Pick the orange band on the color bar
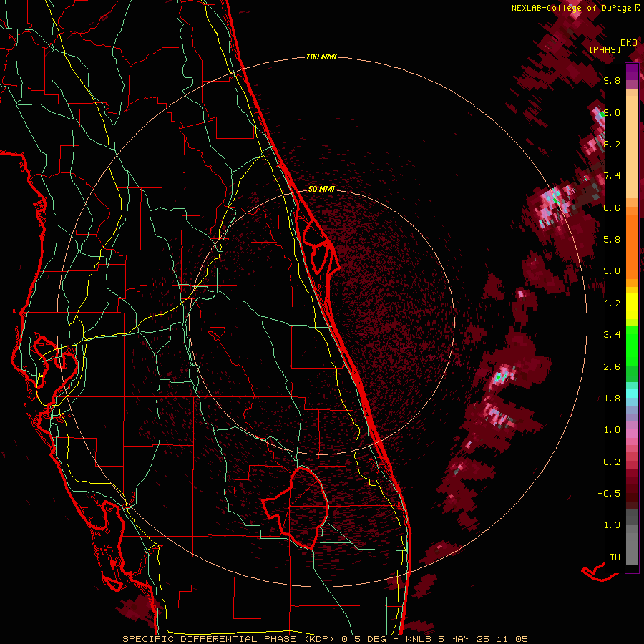644x644 pixels. (x=632, y=246)
